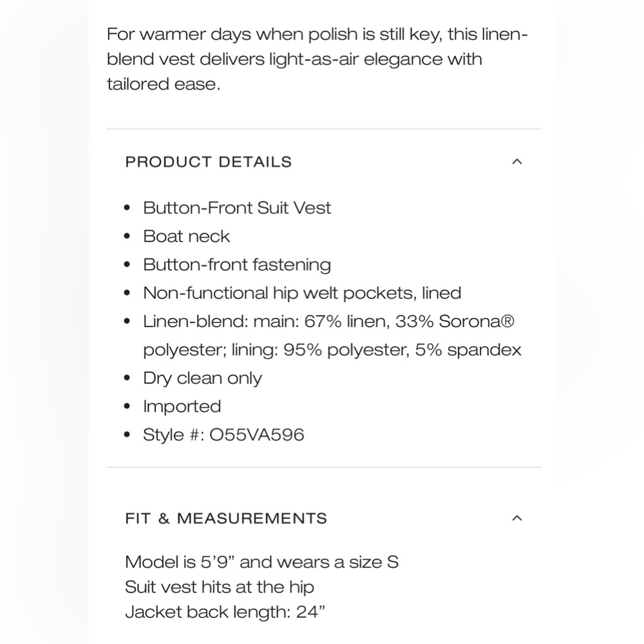The image size is (644, 644).
Task: Click the lining 95% polyester line
Action: pos(332,350)
